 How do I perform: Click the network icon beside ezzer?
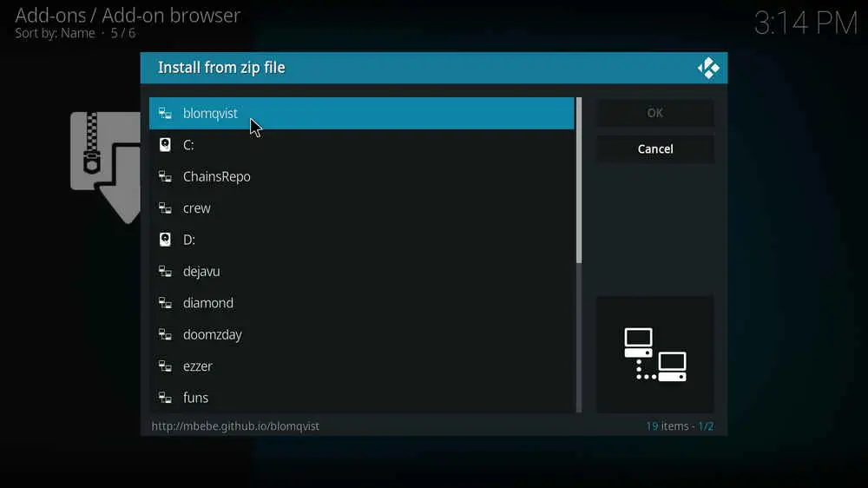165,366
